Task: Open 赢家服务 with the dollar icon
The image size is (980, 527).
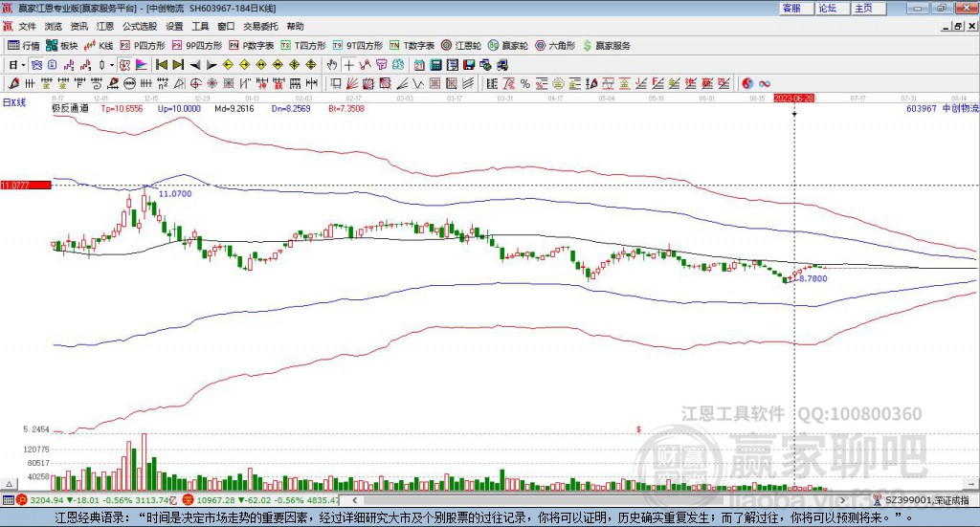Action: (x=606, y=46)
